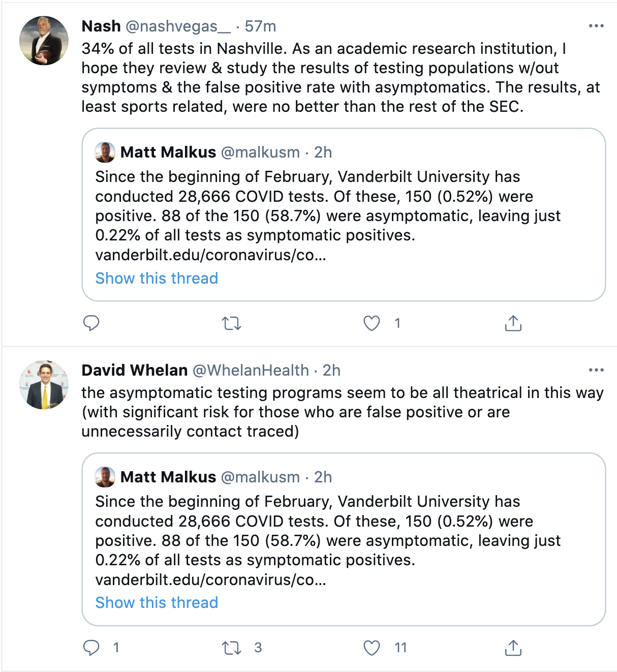Share David Whelan's tweet
Screen dimensions: 617x672
point(513,648)
